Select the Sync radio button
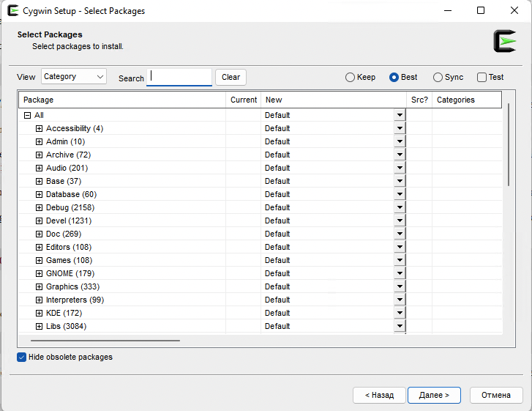This screenshot has width=532, height=411. click(438, 77)
